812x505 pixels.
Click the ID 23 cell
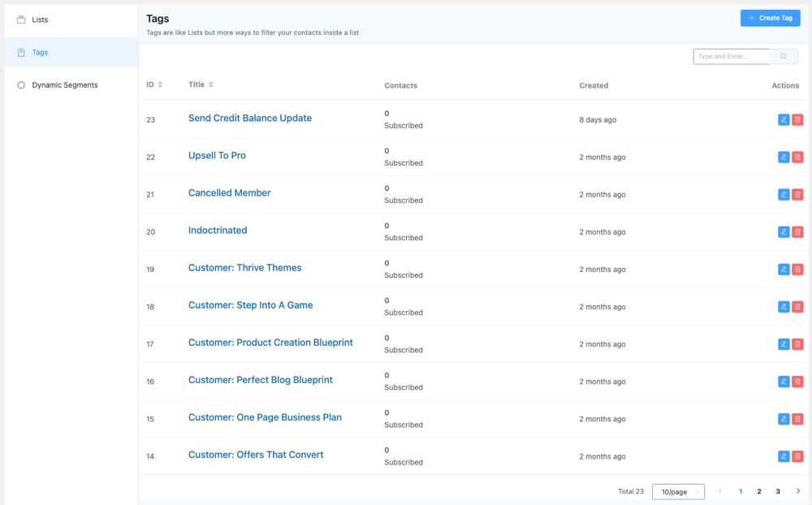151,119
